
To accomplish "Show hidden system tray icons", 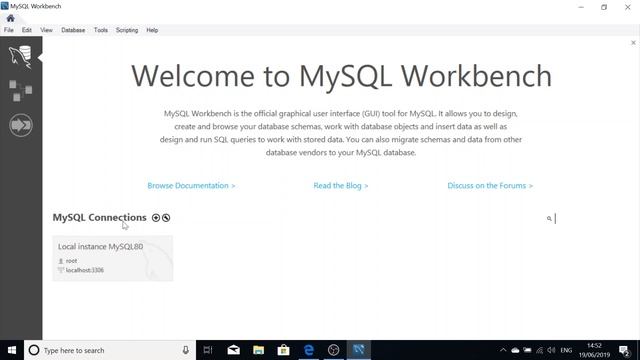I will [503, 350].
